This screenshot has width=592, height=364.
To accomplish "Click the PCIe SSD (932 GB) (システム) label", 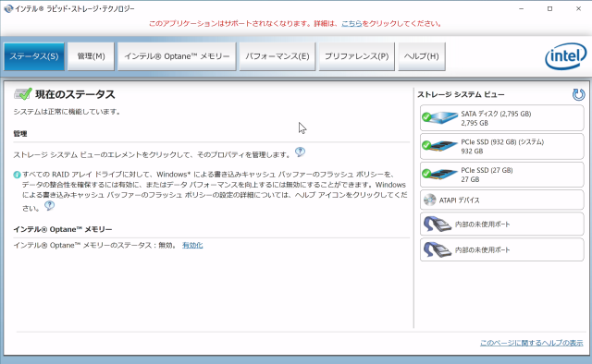I will point(502,142).
